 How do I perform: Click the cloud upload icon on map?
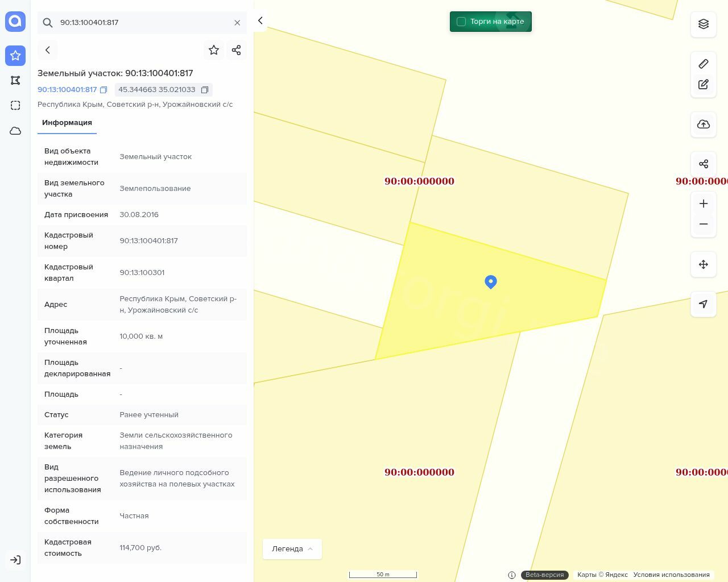click(704, 124)
